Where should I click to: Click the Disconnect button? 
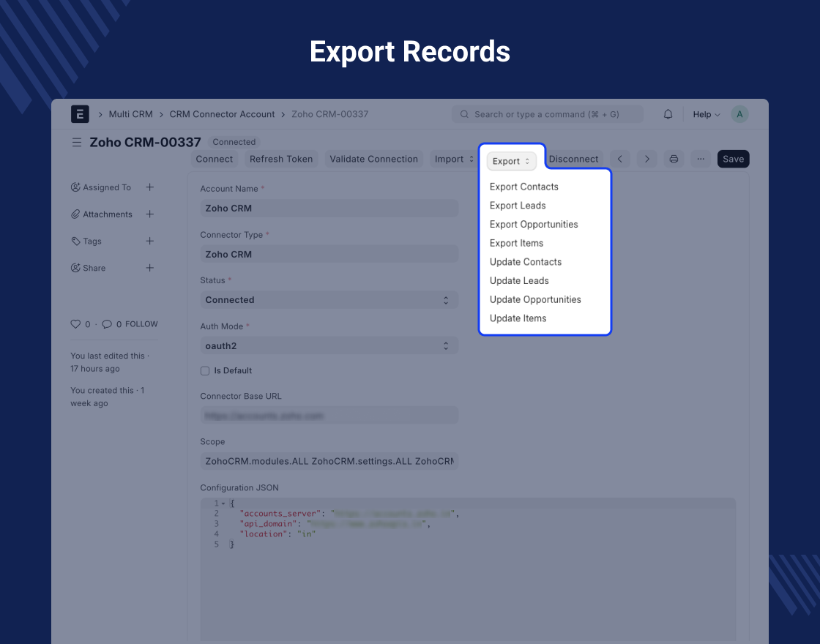pos(574,159)
